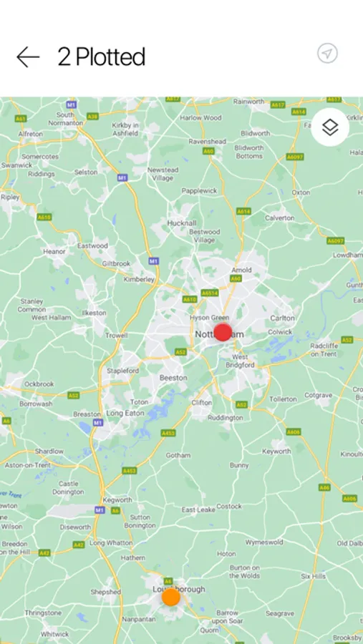
Task: Tap the East Leake label
Action: (198, 509)
